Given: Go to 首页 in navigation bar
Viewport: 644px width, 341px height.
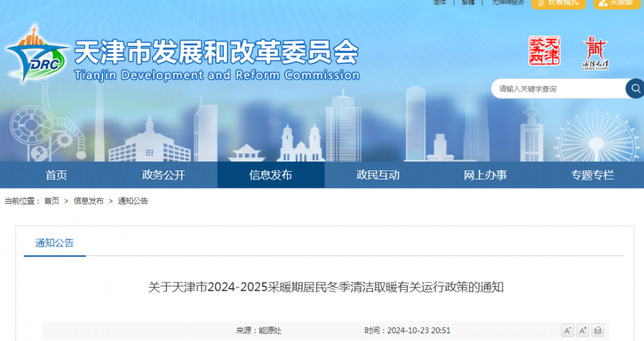Looking at the screenshot, I should [x=56, y=175].
